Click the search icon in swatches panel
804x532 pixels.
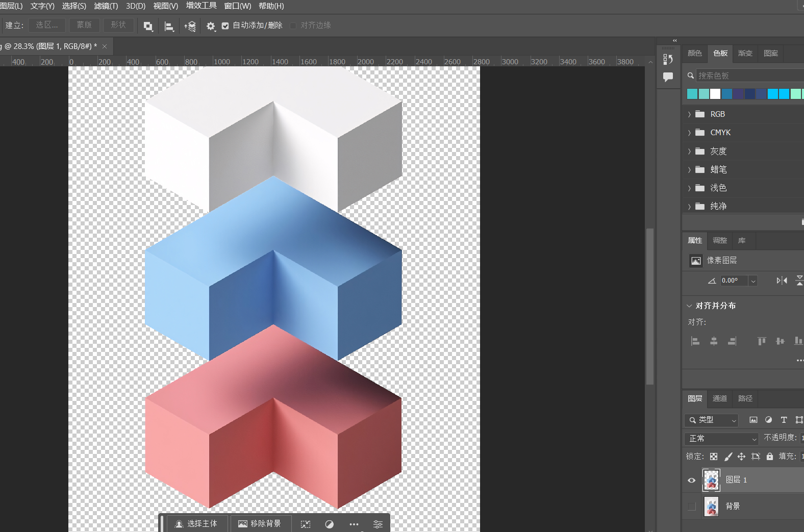(690, 75)
